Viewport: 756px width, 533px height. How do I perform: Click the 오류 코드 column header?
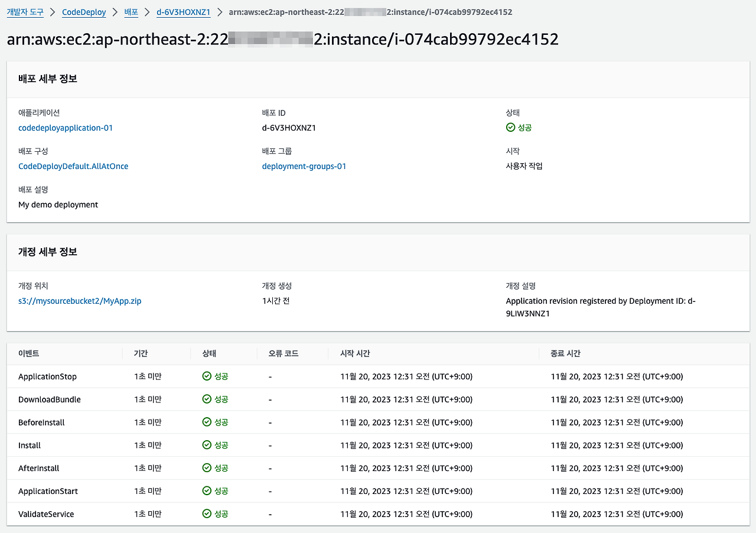283,353
